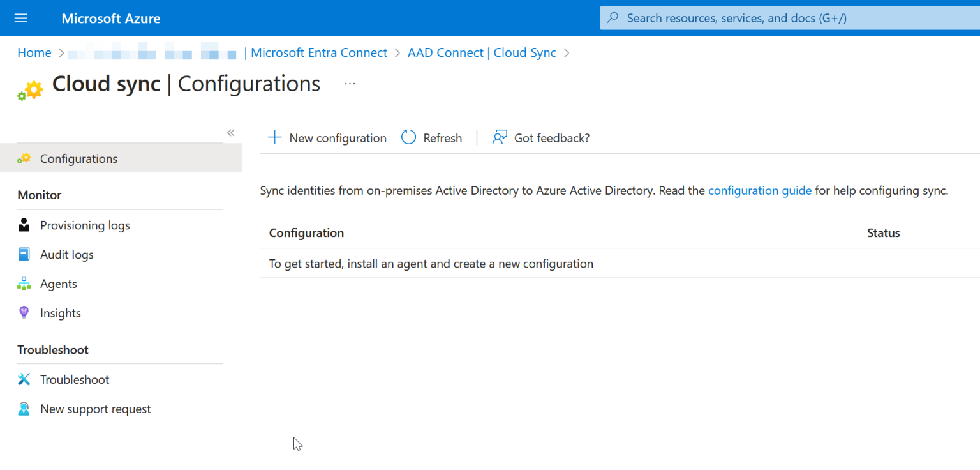Collapse the left sidebar with double chevron
Screen dimensions: 980x470
[230, 133]
